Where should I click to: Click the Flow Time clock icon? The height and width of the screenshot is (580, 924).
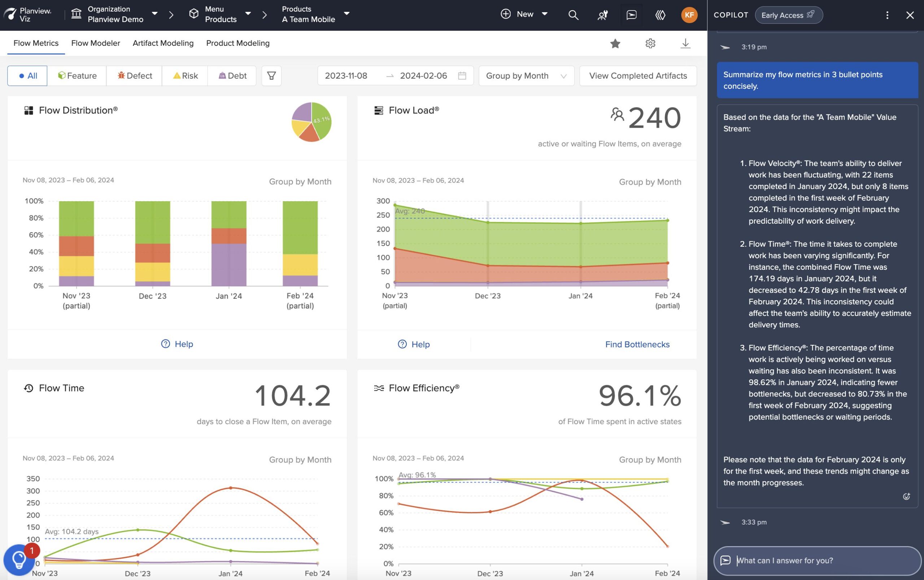pyautogui.click(x=29, y=388)
